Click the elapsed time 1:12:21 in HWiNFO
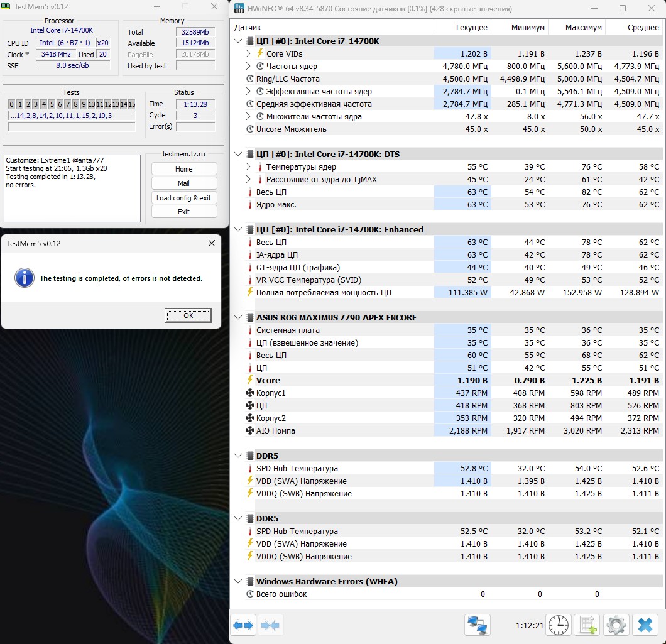Image resolution: width=666 pixels, height=644 pixels. tap(529, 625)
